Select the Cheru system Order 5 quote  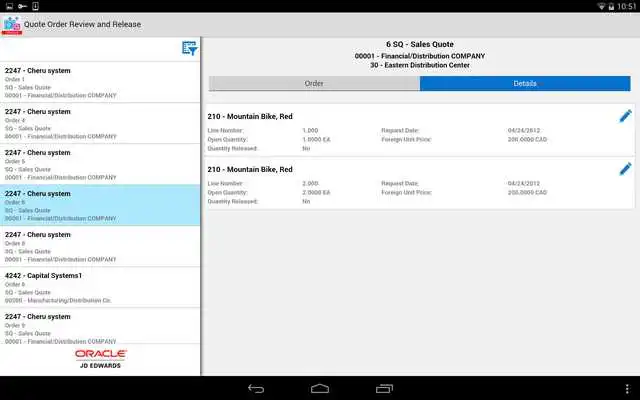click(100, 164)
